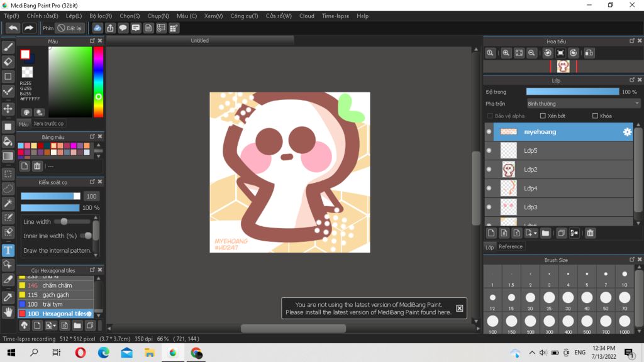The width and height of the screenshot is (644, 362).
Task: Select the transparent color swatch
Action: click(27, 72)
